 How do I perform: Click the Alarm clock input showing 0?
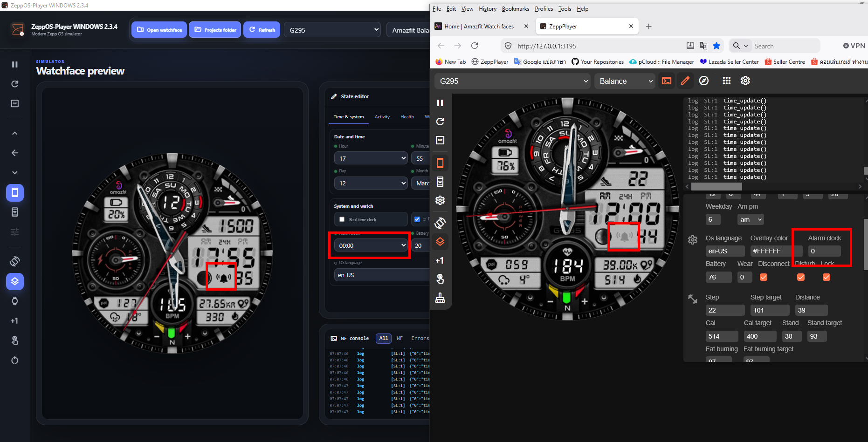click(x=825, y=251)
